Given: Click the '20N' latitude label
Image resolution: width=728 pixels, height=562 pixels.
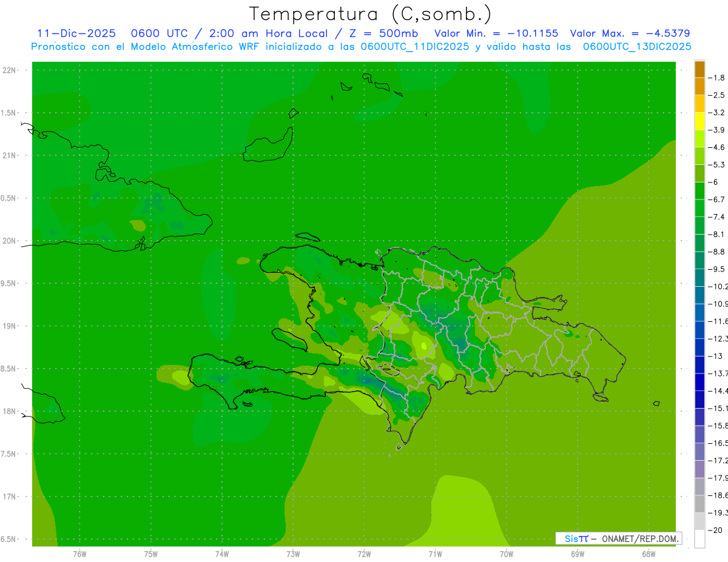Looking at the screenshot, I should (x=9, y=241).
